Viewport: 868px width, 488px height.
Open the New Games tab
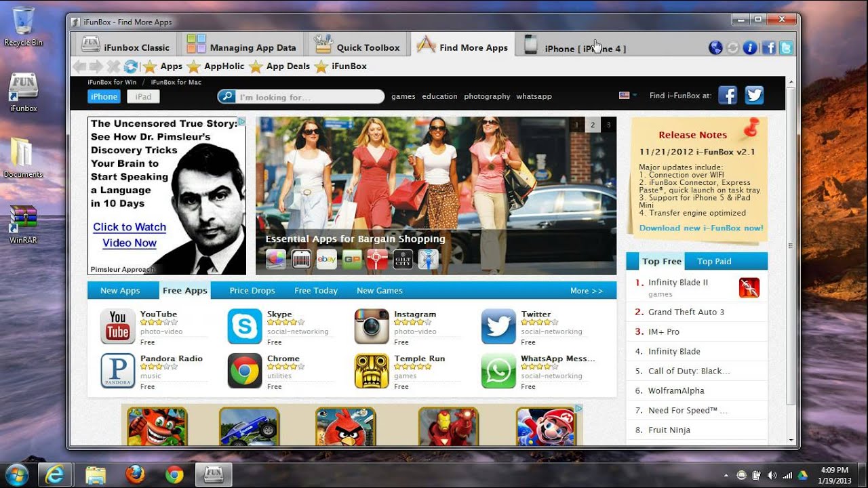(380, 291)
